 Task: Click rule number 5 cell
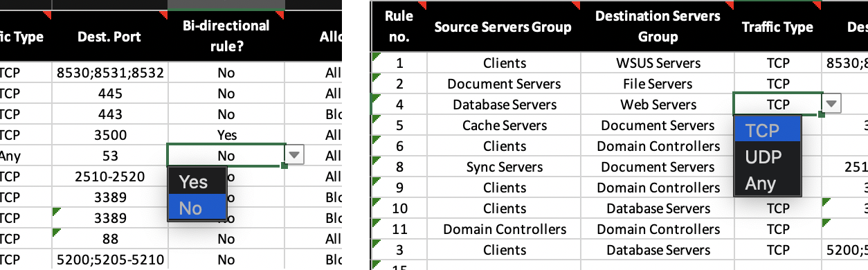coord(399,125)
